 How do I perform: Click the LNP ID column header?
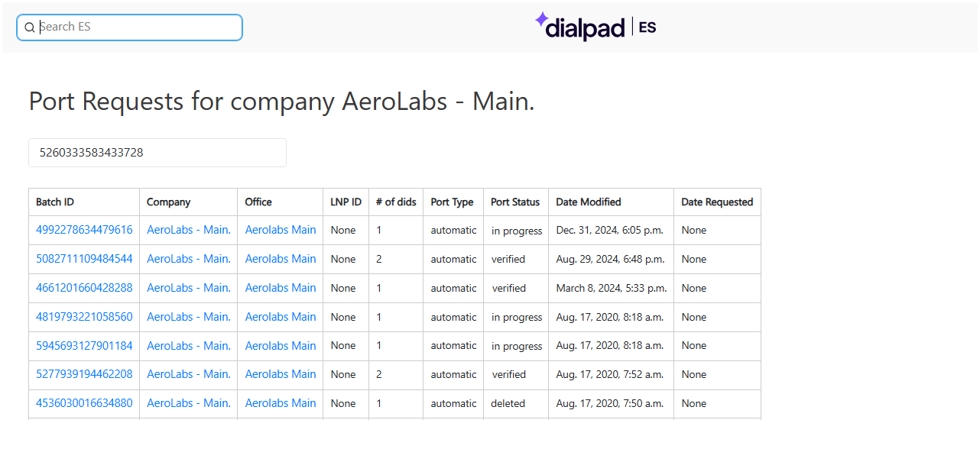coord(346,202)
